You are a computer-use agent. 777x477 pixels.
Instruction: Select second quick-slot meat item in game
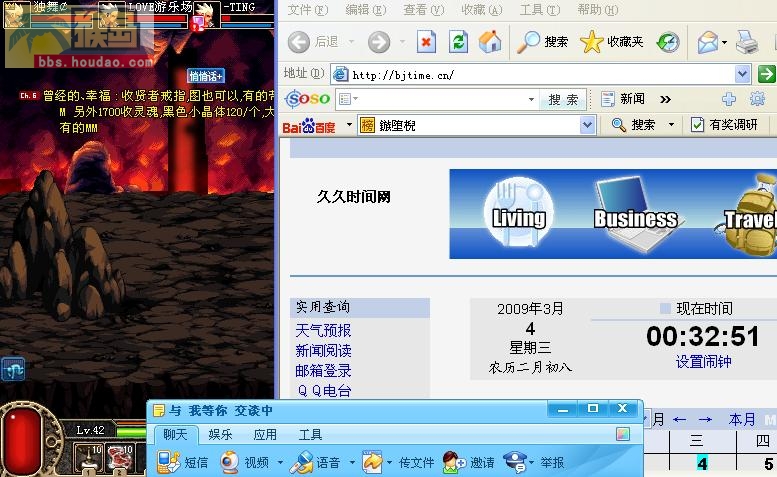click(120, 458)
